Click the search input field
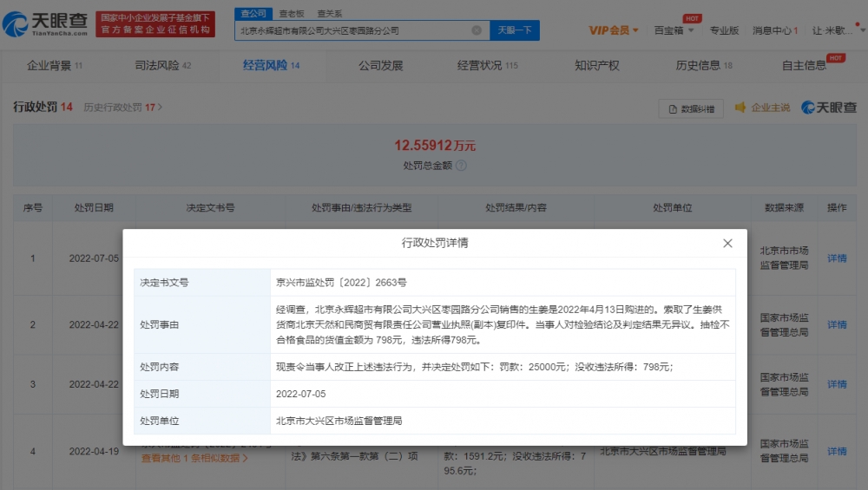The height and width of the screenshot is (490, 868). 362,30
